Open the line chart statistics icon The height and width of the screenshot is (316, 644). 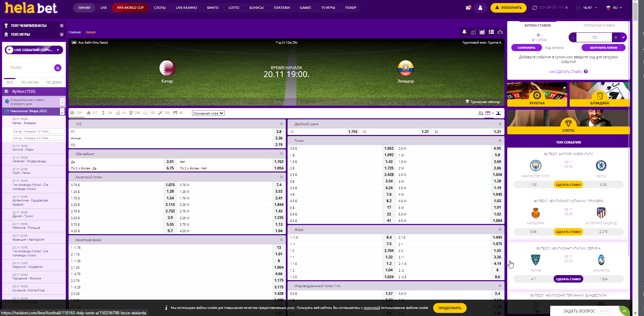tap(473, 32)
